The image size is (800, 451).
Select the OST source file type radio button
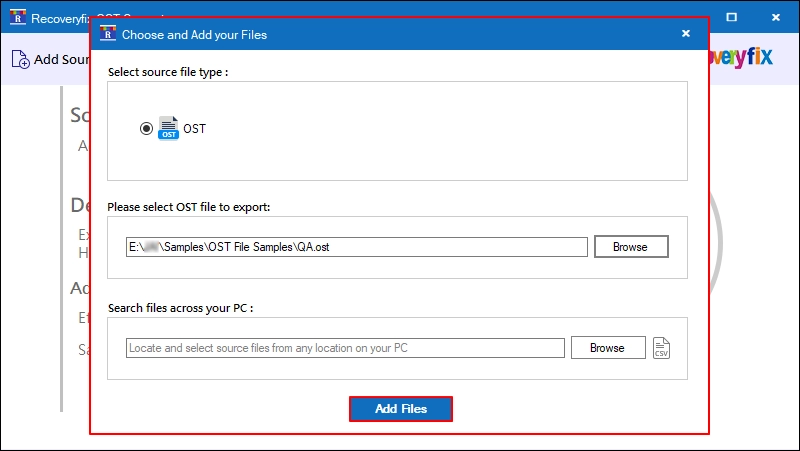point(146,129)
